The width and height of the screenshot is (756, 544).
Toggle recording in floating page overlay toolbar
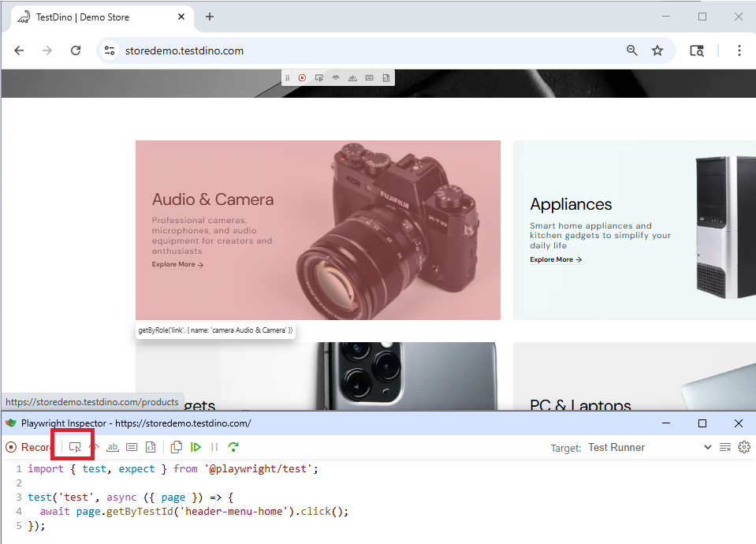pyautogui.click(x=302, y=78)
